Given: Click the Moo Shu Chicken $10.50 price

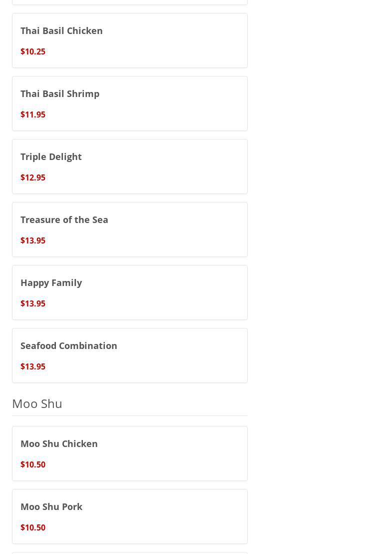Looking at the screenshot, I should [x=33, y=464].
